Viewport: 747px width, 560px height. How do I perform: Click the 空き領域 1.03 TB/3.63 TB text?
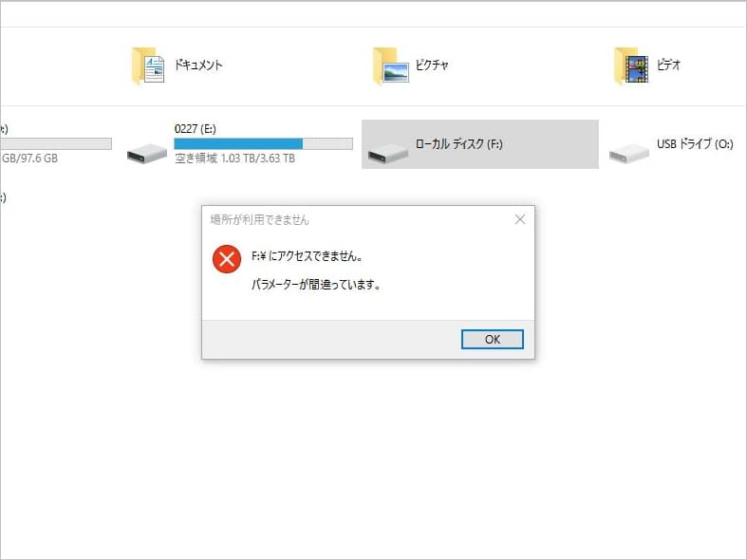tap(234, 159)
